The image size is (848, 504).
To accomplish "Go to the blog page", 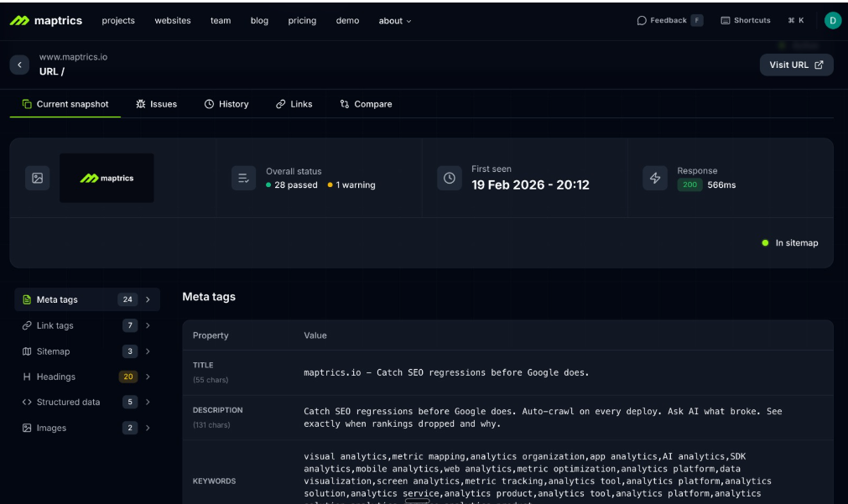I will (259, 21).
